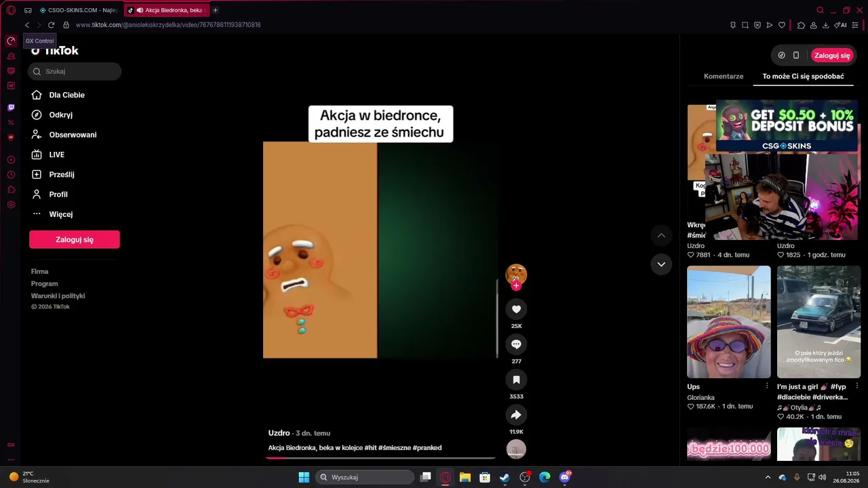The height and width of the screenshot is (488, 868).
Task: Open File Explorer from the taskbar
Action: [x=465, y=477]
